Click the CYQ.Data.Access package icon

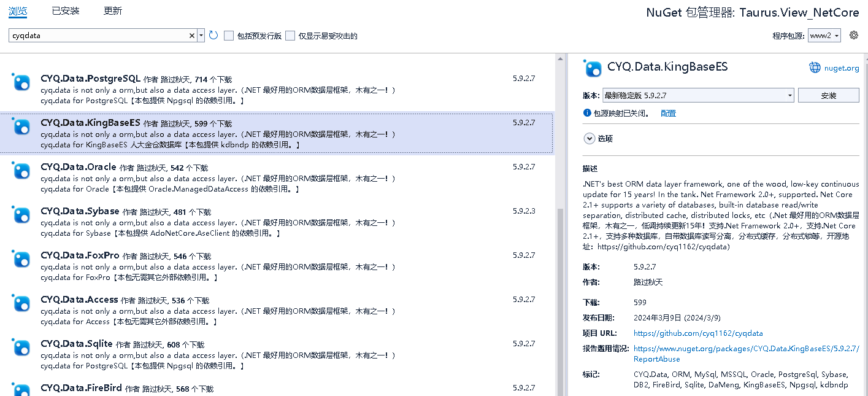pyautogui.click(x=21, y=303)
